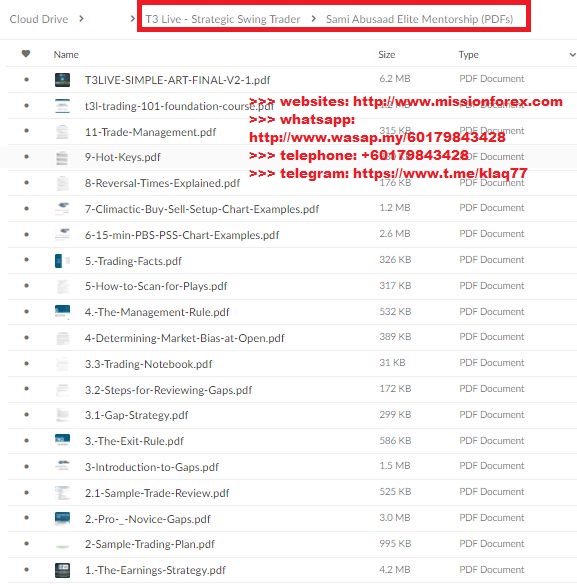Toggle favorite dot for 11-Trade-Management.pdf
Viewport: 577px width, 584px height.
[26, 131]
